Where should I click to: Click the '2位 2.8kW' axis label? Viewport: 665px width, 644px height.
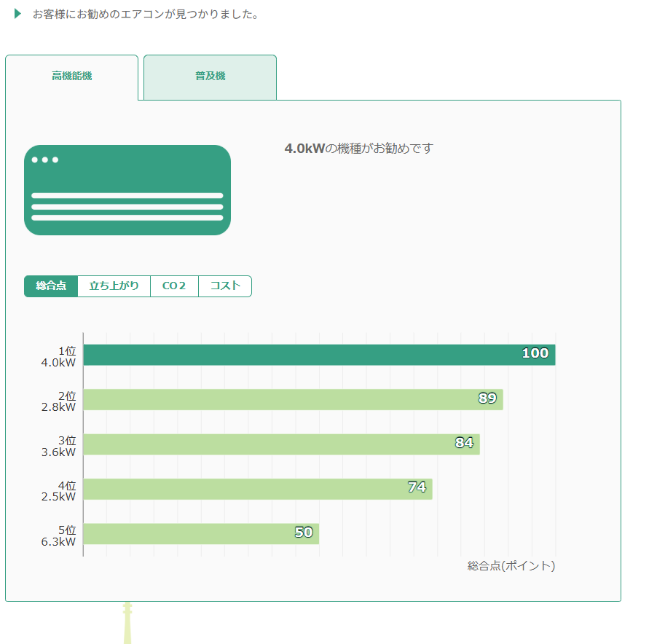tap(58, 401)
